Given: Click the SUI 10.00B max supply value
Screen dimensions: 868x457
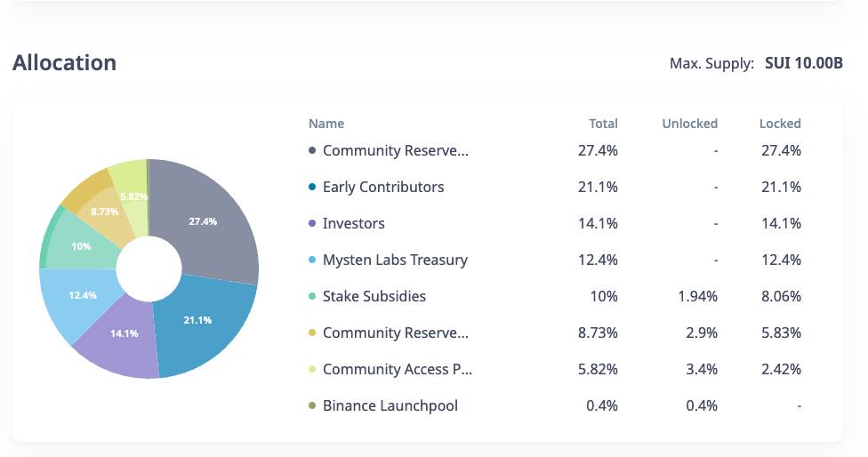Looking at the screenshot, I should [804, 64].
